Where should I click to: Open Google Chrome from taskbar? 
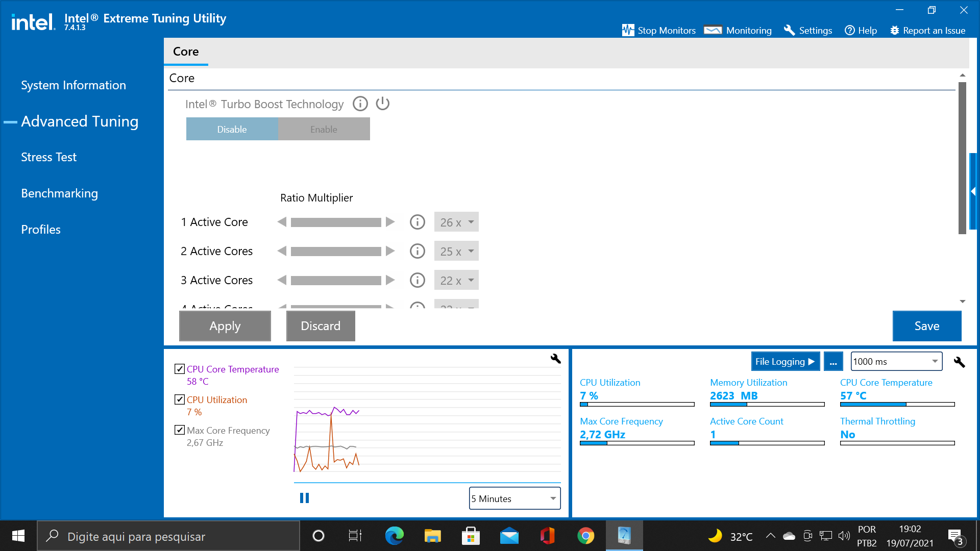(x=585, y=536)
